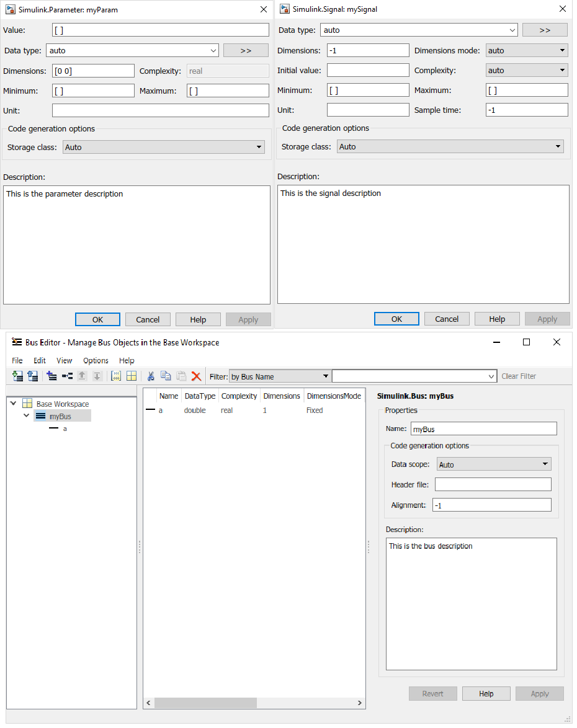Paste the copied bus element

[x=181, y=376]
